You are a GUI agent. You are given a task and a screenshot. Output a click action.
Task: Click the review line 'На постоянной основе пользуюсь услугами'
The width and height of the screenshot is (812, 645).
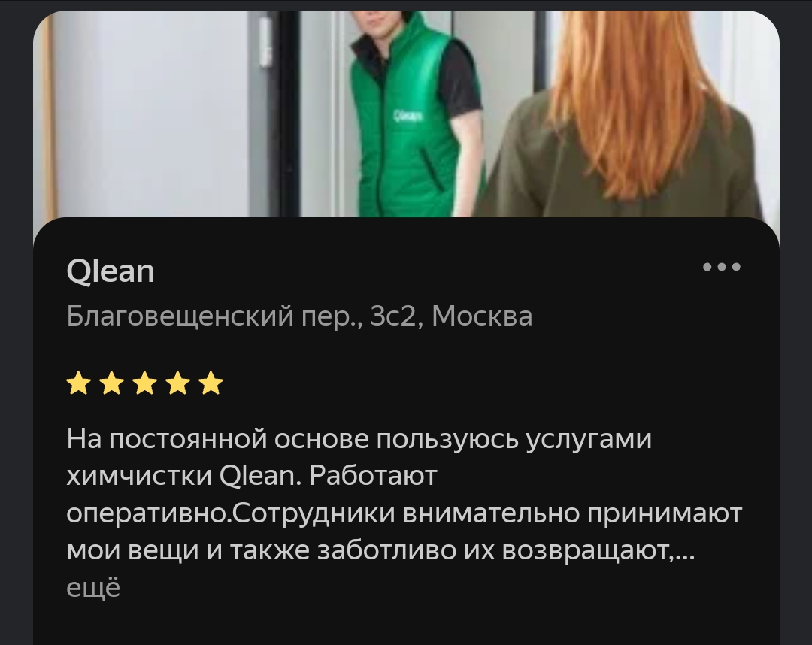click(x=359, y=440)
